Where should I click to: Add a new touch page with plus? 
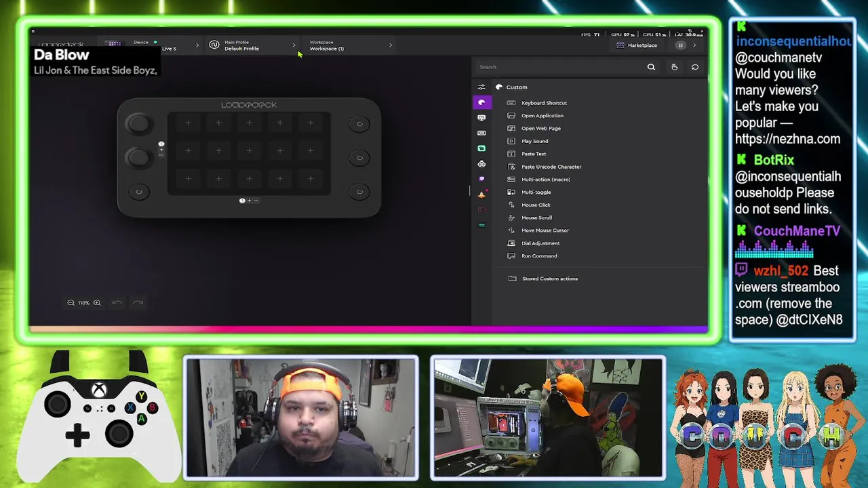coord(249,201)
